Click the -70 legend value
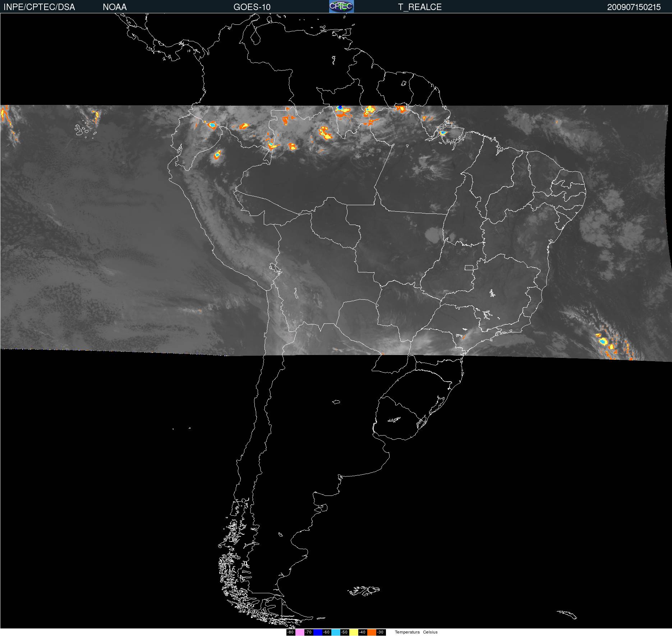The height and width of the screenshot is (636, 672). click(309, 632)
